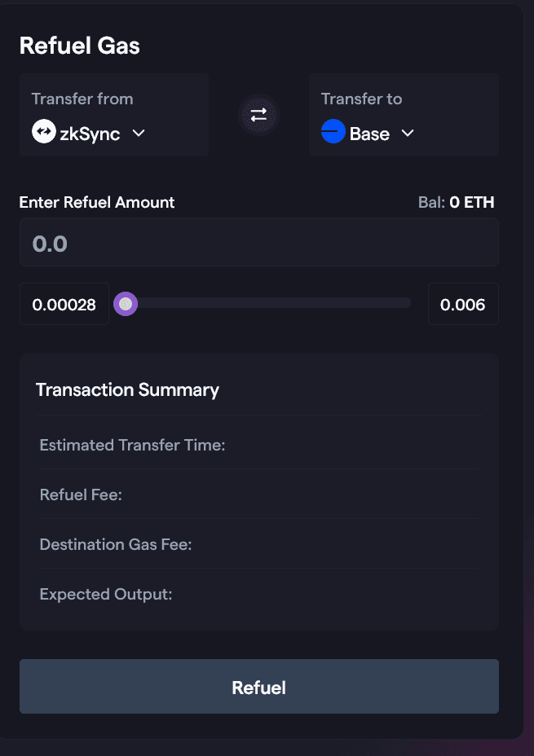Click the middle of the amount slider track
The height and width of the screenshot is (756, 534).
click(x=267, y=304)
